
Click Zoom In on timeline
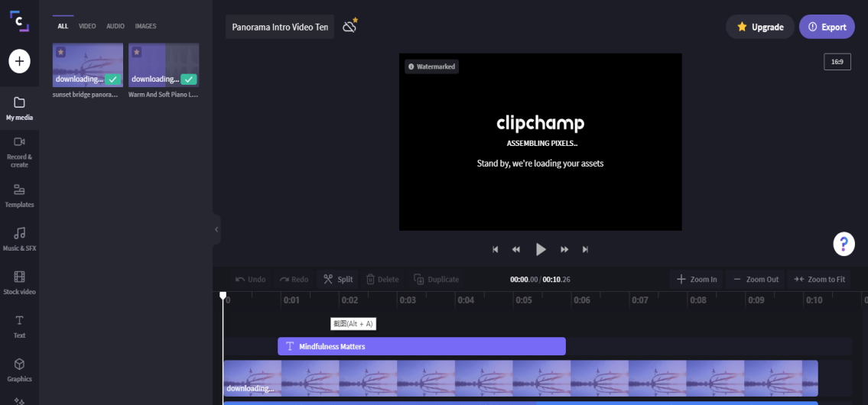click(697, 280)
